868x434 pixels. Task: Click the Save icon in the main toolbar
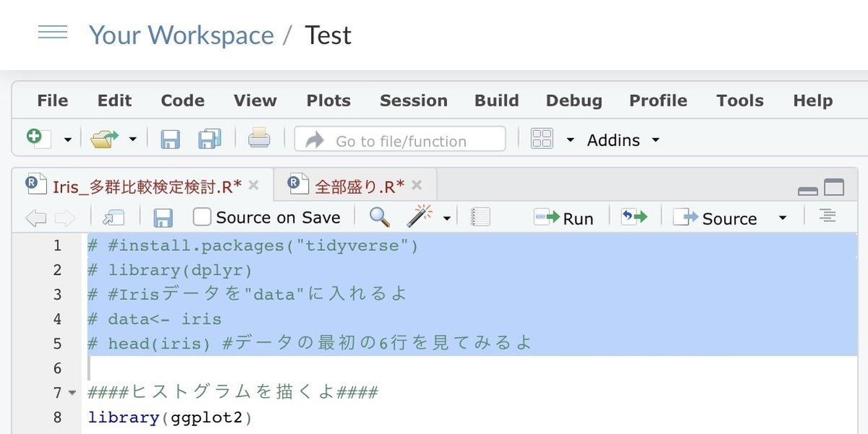[171, 139]
